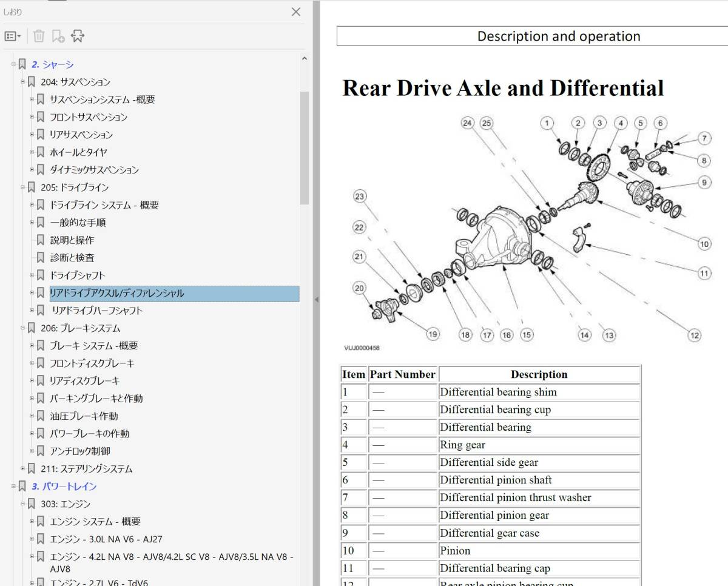
Task: Click bookmark icon beside 205: ドライブライン
Action: click(x=32, y=187)
